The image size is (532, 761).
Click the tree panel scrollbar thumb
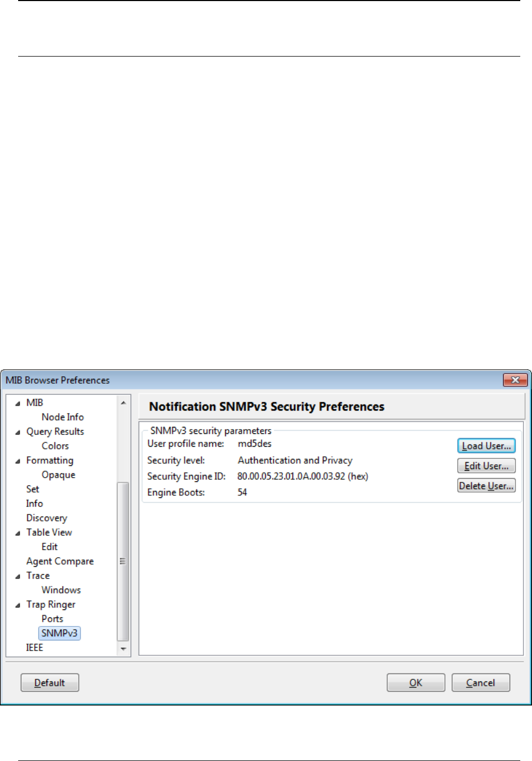point(123,561)
